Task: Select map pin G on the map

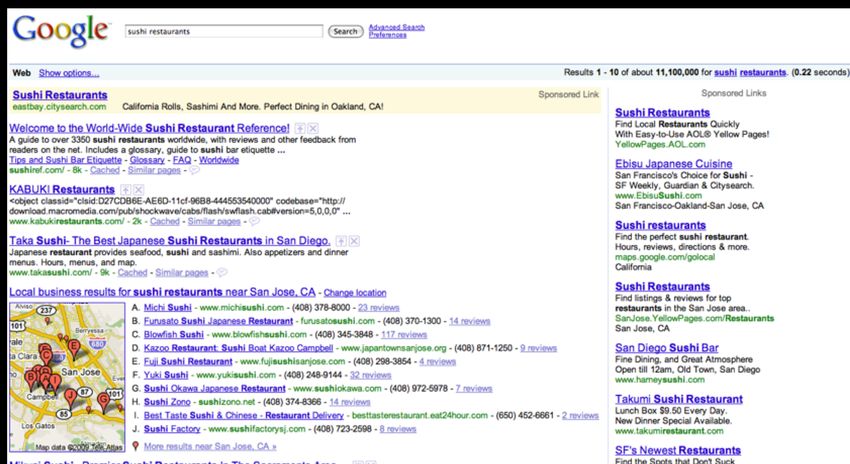Action: (103, 403)
